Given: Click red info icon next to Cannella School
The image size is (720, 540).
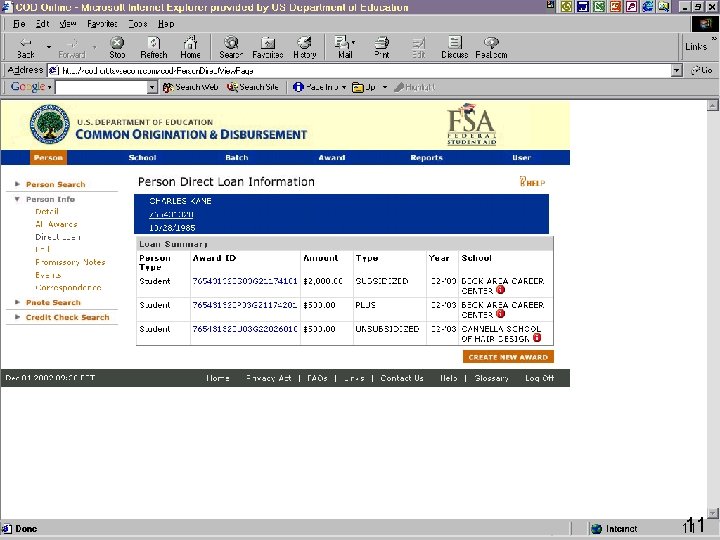Looking at the screenshot, I should pyautogui.click(x=537, y=338).
